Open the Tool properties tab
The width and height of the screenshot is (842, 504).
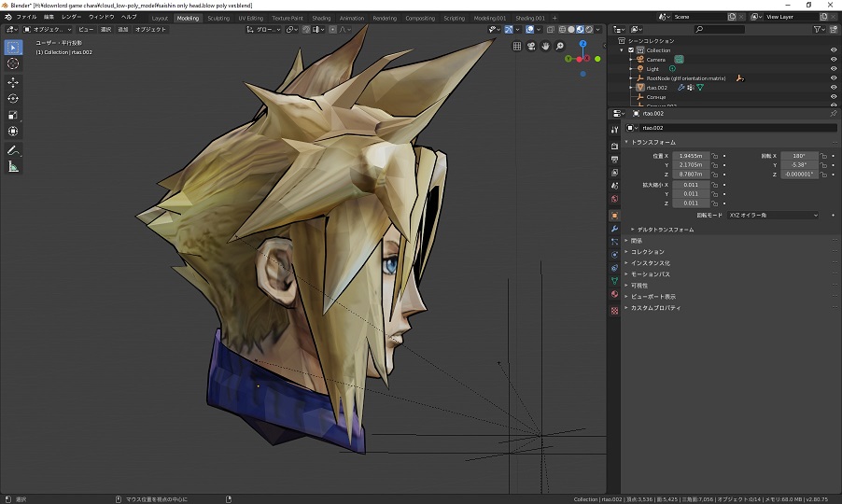click(614, 130)
